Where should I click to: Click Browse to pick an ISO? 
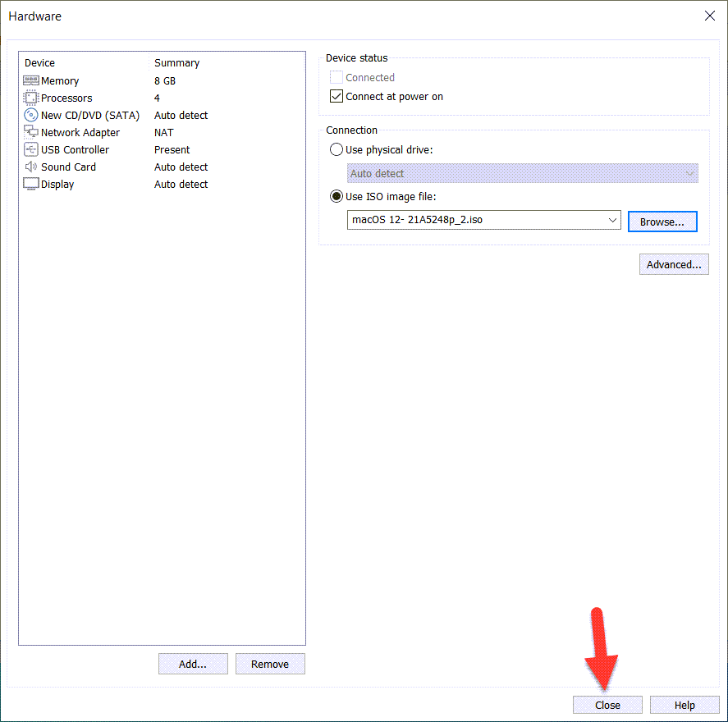pyautogui.click(x=662, y=222)
